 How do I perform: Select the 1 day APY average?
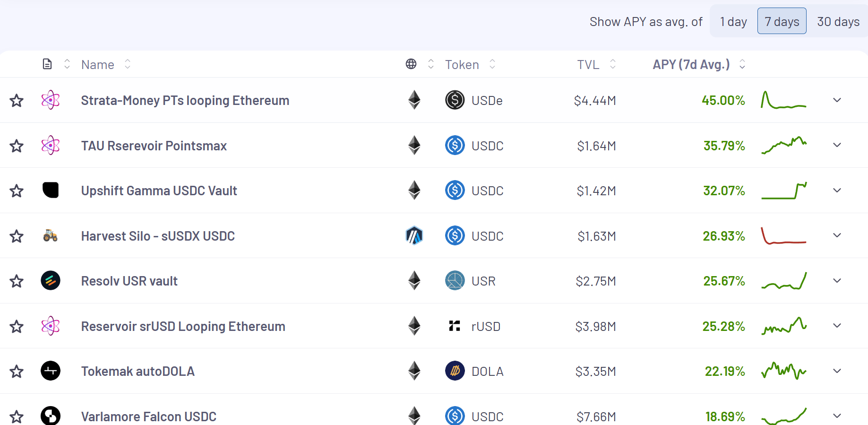coord(733,22)
